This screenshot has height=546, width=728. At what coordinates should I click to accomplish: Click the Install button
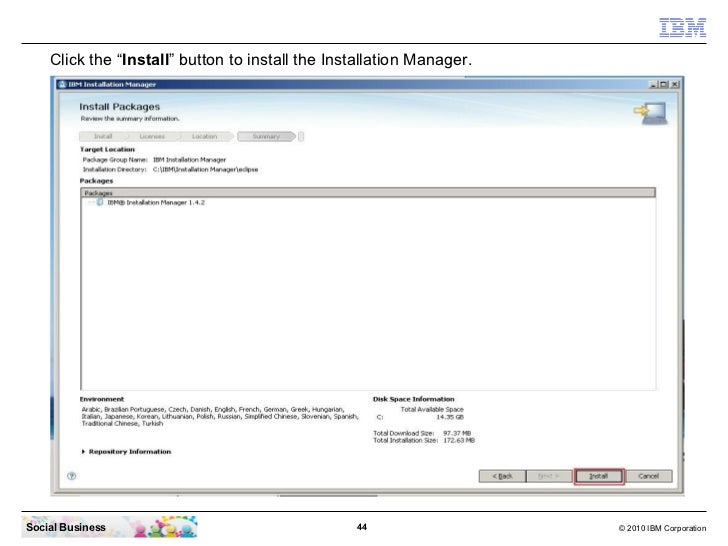pos(598,476)
